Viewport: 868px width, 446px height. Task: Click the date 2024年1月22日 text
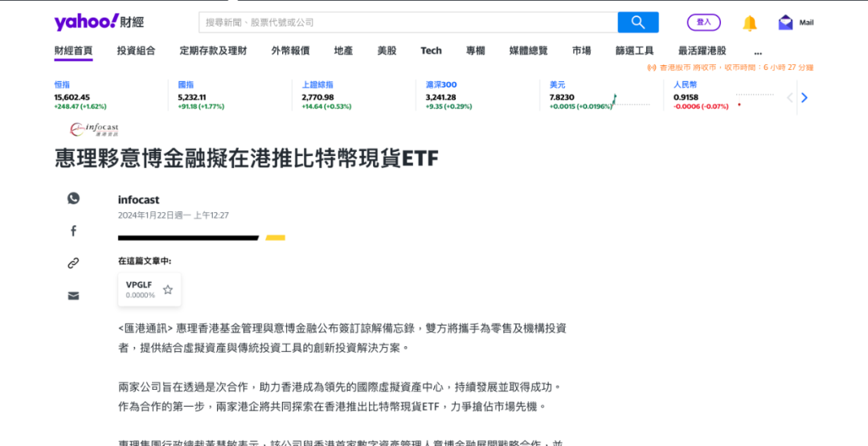tap(174, 215)
